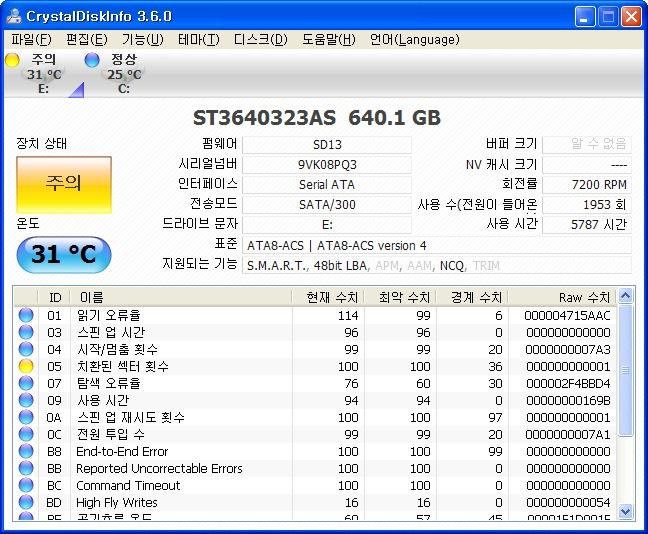Screen dimensions: 648x534
Task: Click the 경계 수치 column header
Action: [472, 298]
